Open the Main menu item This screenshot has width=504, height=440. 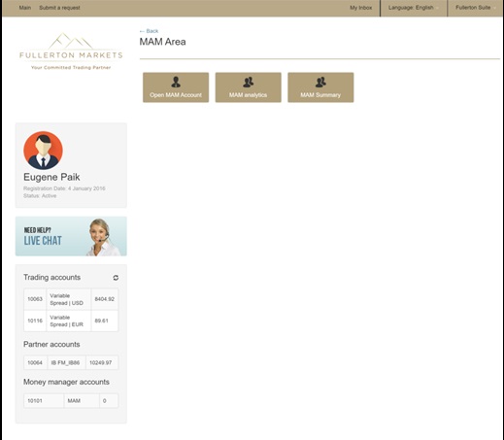coord(25,8)
